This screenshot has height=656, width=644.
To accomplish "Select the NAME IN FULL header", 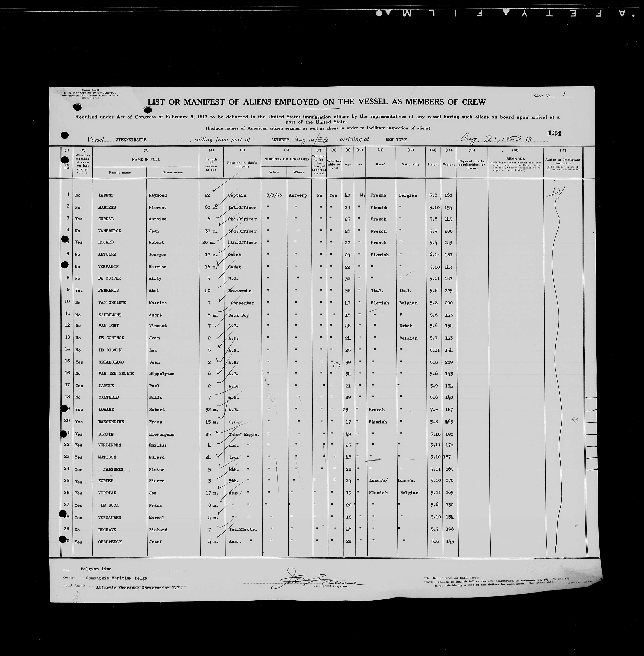I will coord(146,159).
